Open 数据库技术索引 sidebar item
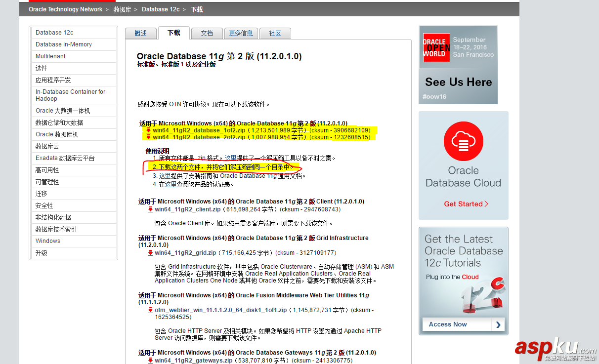Viewport: 599px width, 364px height. (x=74, y=229)
